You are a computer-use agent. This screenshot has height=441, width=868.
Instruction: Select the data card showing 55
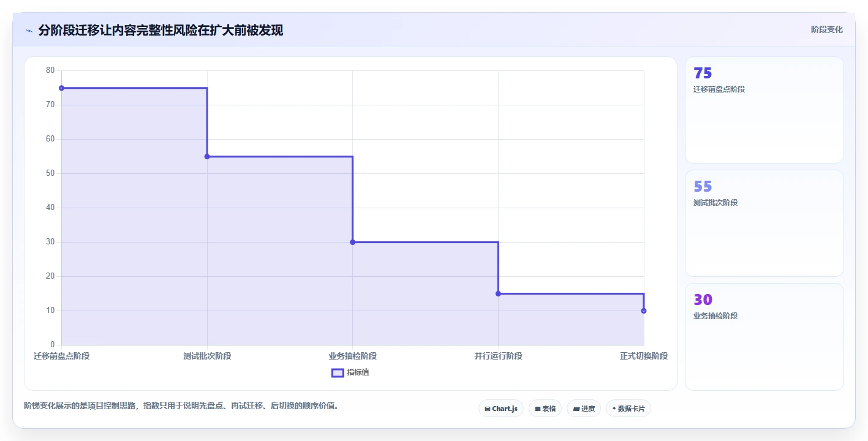coord(764,223)
